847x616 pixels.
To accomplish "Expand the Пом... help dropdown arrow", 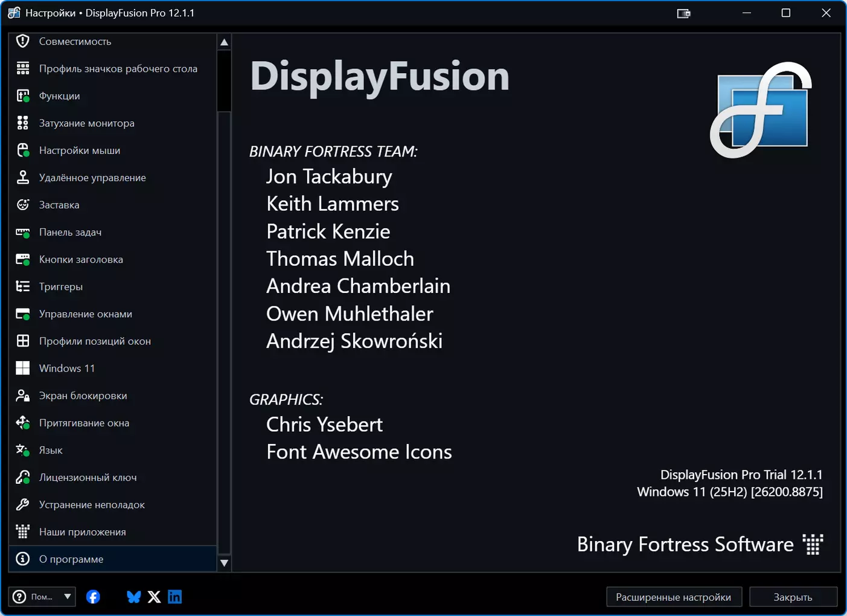I will [68, 597].
